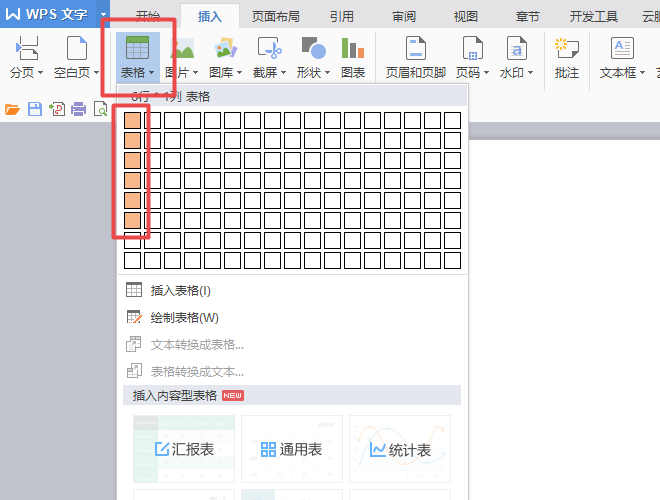
Task: Click the 表格 table icon
Action: (137, 48)
